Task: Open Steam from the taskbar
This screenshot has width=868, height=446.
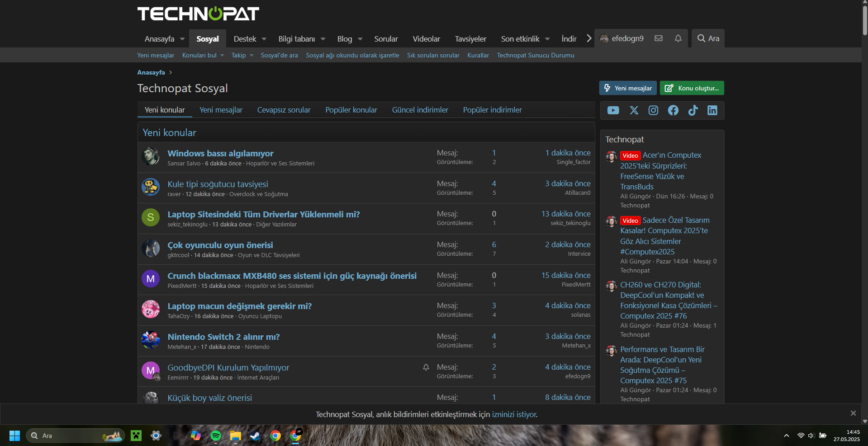Action: point(255,436)
